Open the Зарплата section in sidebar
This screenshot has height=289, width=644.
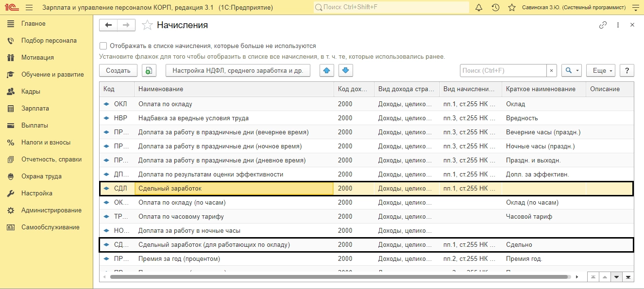tap(35, 109)
